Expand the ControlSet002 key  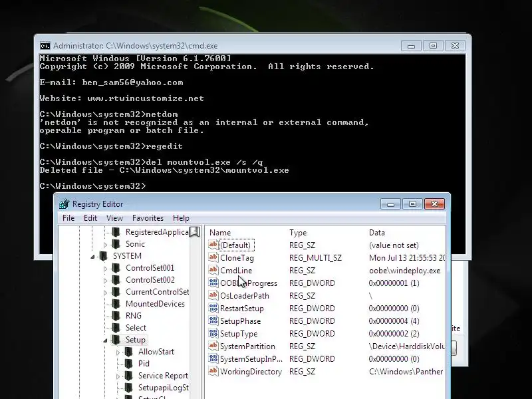[105, 281]
